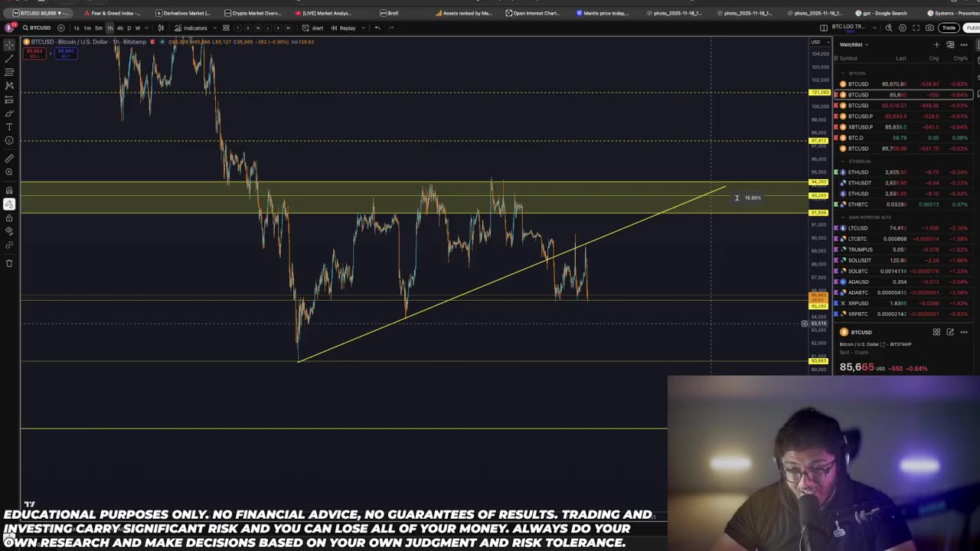
Task: Select XRPUSD row in watchlist
Action: pyautogui.click(x=903, y=303)
